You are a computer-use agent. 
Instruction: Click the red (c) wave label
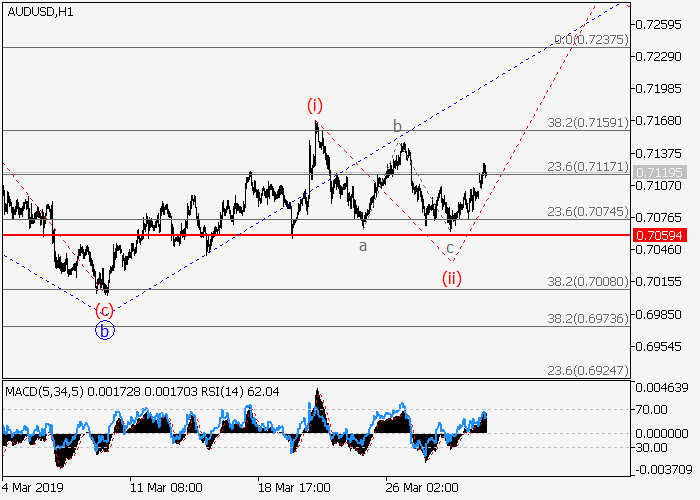pyautogui.click(x=105, y=310)
